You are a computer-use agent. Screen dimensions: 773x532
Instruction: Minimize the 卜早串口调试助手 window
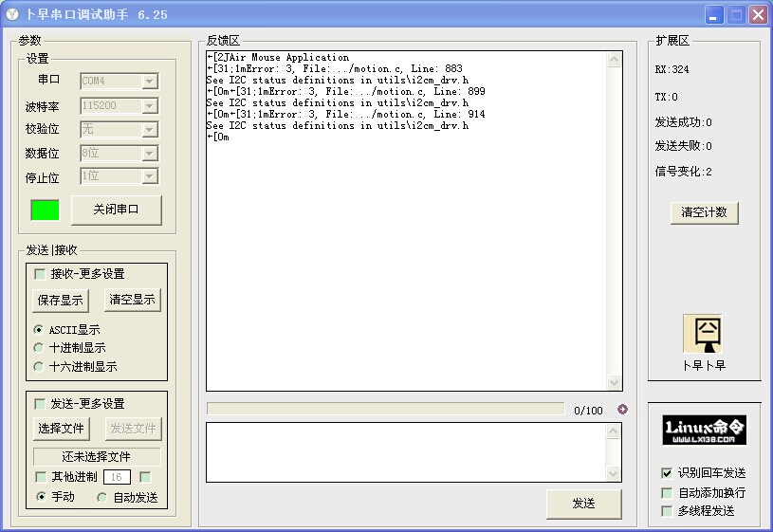713,15
